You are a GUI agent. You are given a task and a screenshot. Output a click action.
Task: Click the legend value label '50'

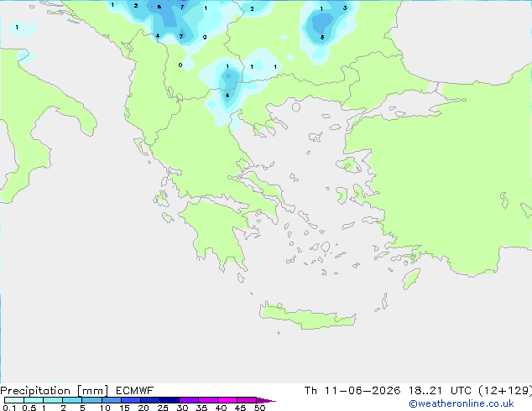pos(259,408)
